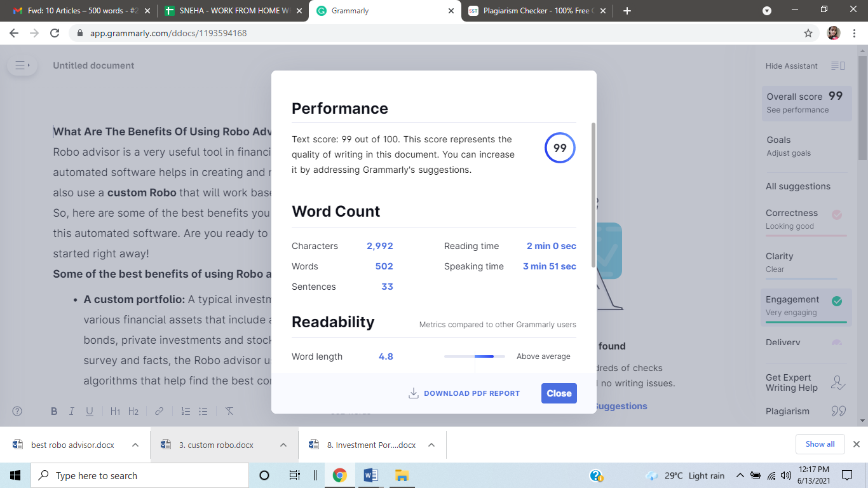Open the Windows Start menu
The height and width of the screenshot is (488, 868).
click(x=15, y=475)
